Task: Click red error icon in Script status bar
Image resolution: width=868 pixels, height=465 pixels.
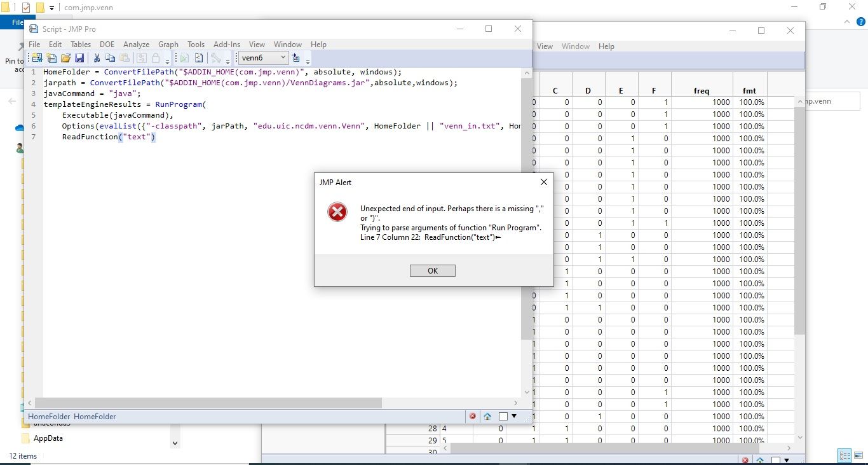Action: click(x=473, y=416)
